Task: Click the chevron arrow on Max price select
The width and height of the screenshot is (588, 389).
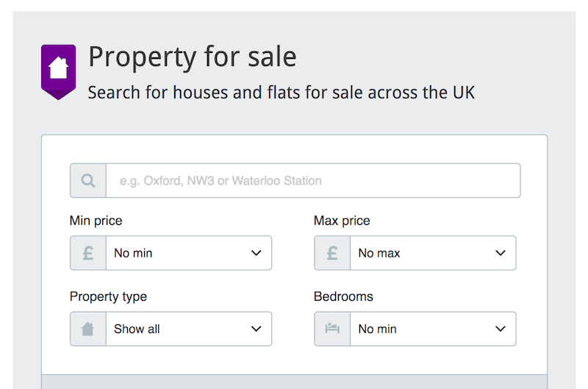Action: (x=501, y=253)
